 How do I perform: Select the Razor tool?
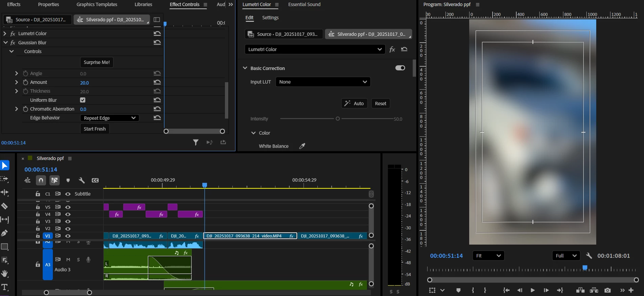click(4, 206)
